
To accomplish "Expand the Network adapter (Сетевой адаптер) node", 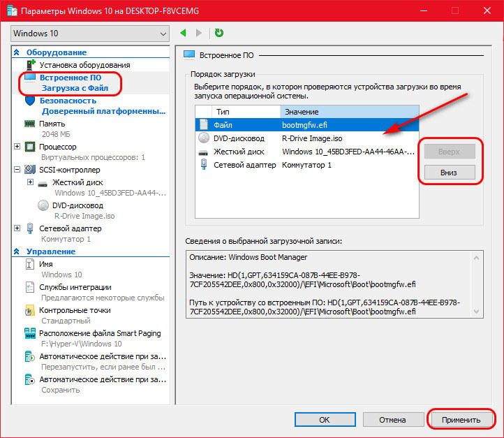I will tap(17, 228).
